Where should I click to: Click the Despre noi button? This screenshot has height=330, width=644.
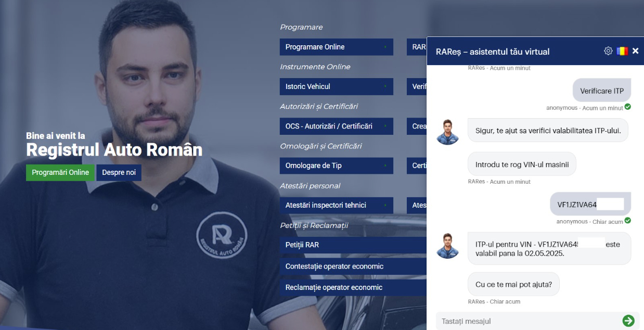[x=119, y=172]
